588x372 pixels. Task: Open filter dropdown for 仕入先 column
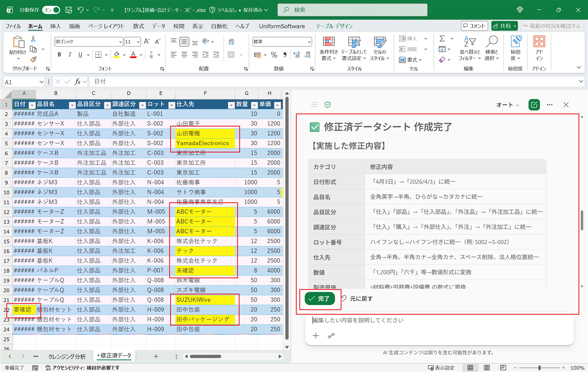coord(231,105)
